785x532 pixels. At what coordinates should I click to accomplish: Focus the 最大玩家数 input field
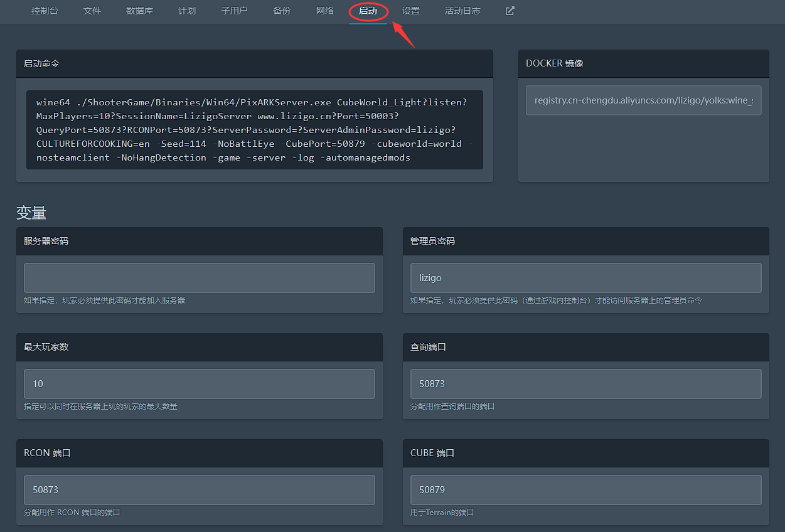[200, 384]
